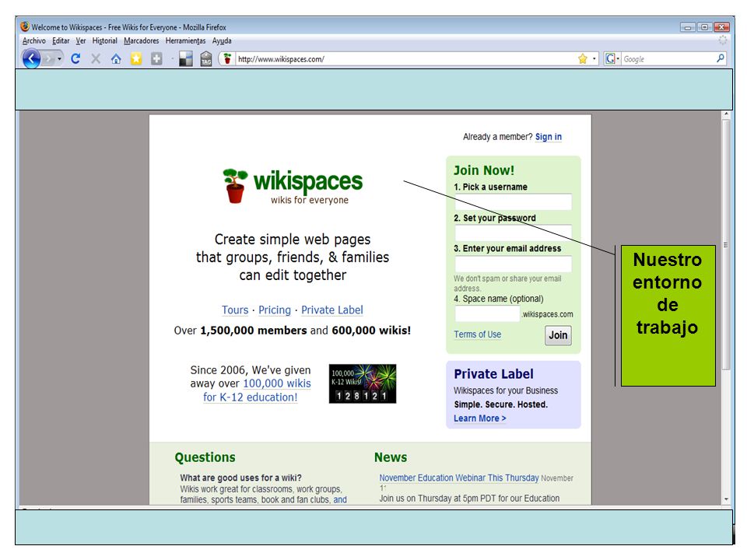Open the address bar history dropdown arrow
This screenshot has height=560, width=747.
594,58
